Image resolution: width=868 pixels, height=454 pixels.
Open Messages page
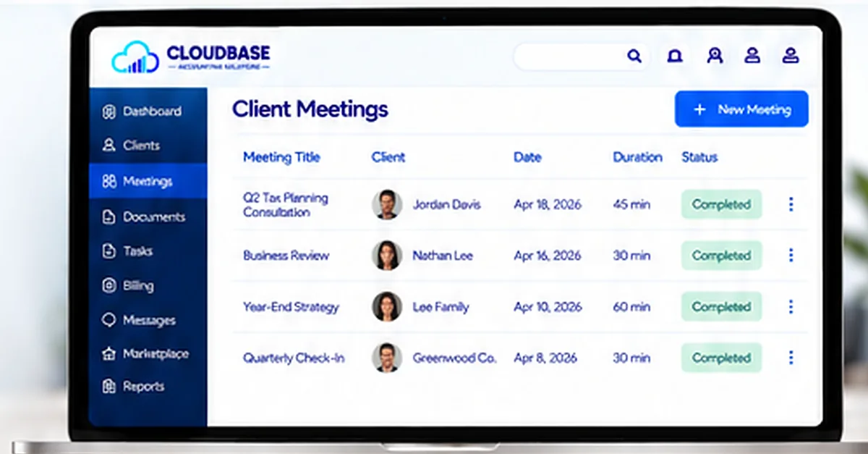pos(148,319)
